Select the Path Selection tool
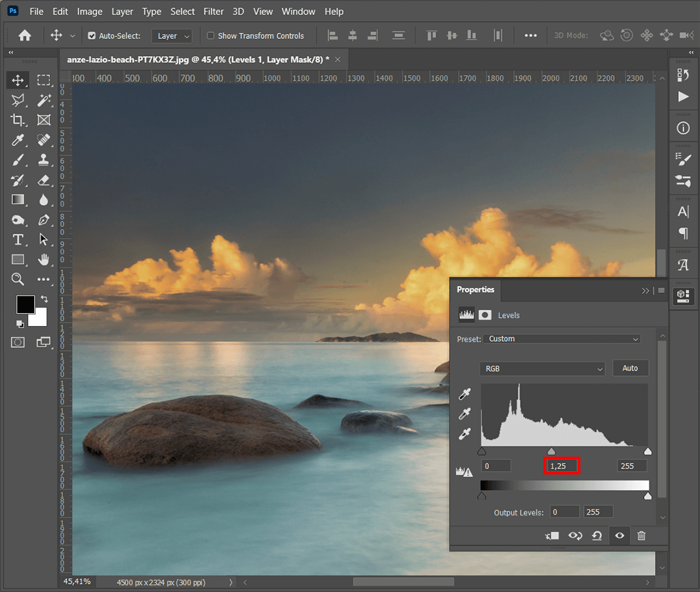 (43, 240)
